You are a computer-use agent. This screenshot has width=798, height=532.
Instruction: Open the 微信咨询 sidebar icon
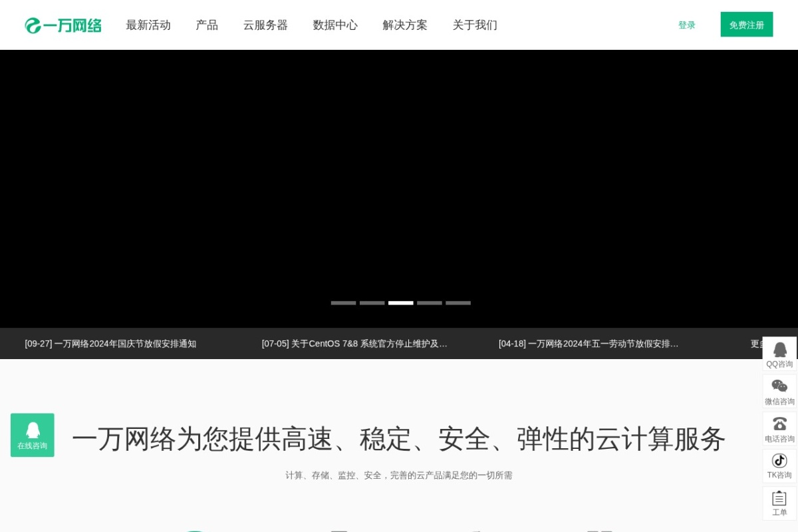pyautogui.click(x=779, y=392)
